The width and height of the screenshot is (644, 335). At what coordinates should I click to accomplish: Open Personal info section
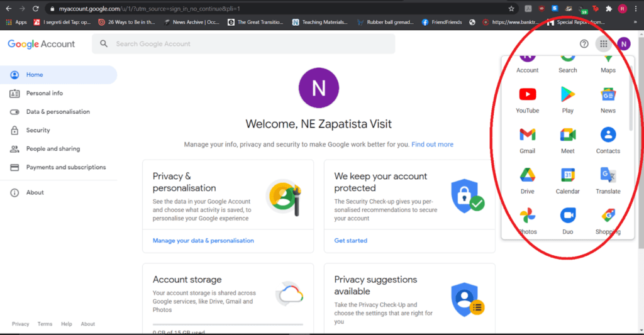click(58, 93)
